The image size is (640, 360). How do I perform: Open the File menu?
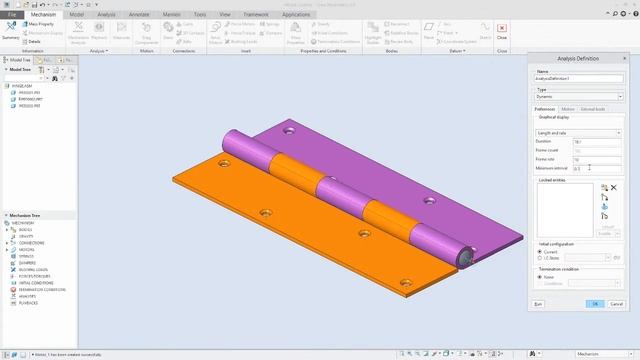click(12, 15)
